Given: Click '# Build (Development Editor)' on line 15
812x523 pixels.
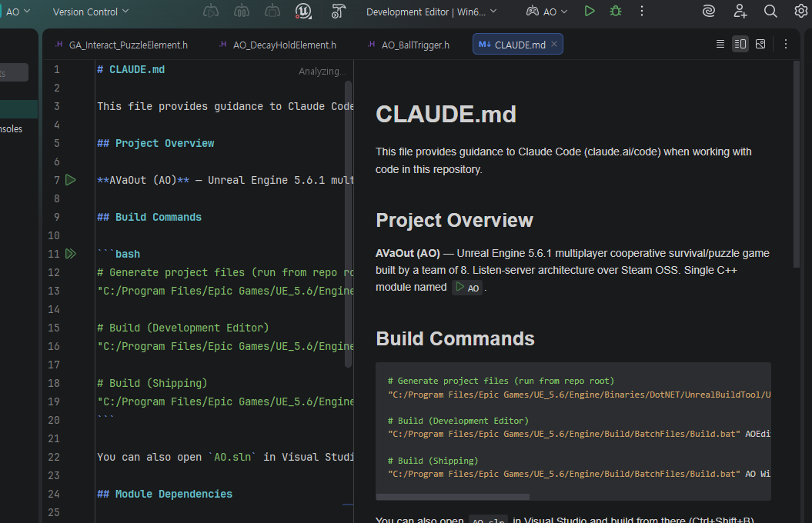Looking at the screenshot, I should click(x=183, y=328).
